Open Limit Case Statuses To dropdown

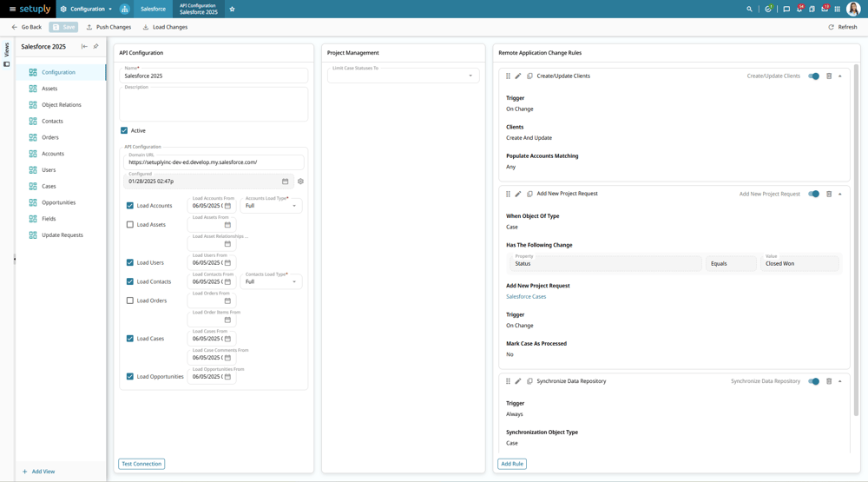coord(403,76)
